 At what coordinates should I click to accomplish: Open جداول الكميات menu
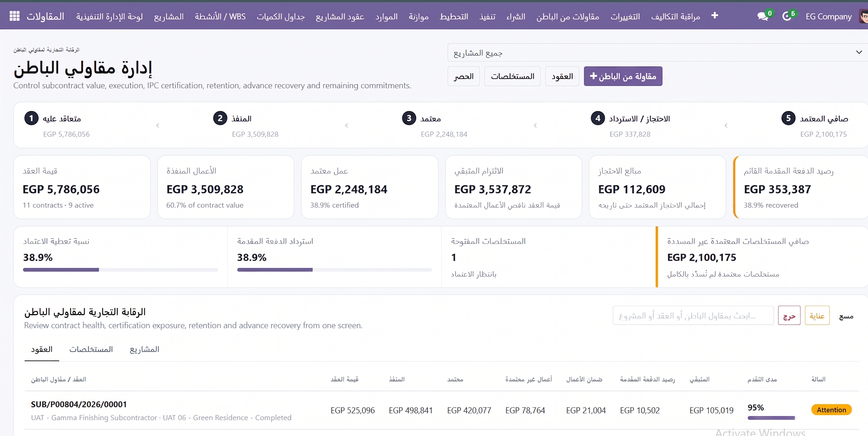point(281,16)
